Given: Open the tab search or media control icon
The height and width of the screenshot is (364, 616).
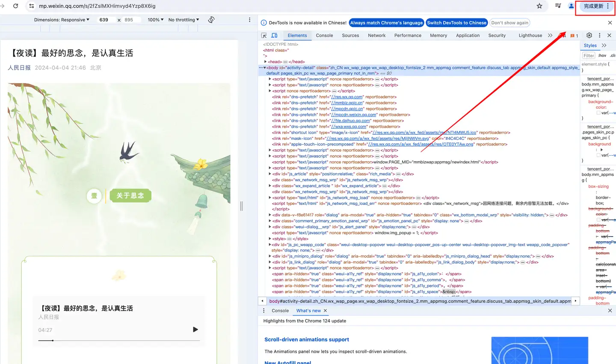Looking at the screenshot, I should 558,6.
